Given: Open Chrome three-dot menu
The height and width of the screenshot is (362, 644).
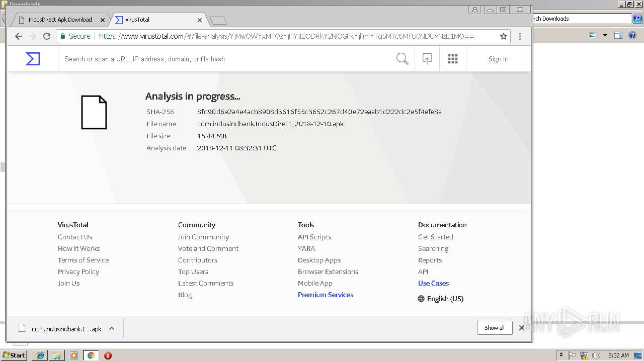Looking at the screenshot, I should (520, 36).
